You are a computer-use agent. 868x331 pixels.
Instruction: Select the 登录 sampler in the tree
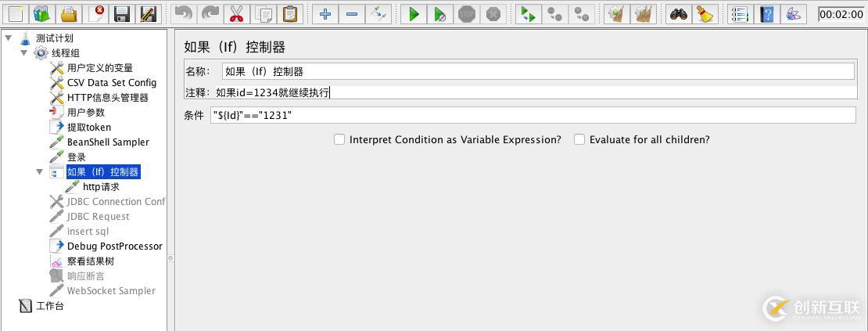[x=77, y=157]
